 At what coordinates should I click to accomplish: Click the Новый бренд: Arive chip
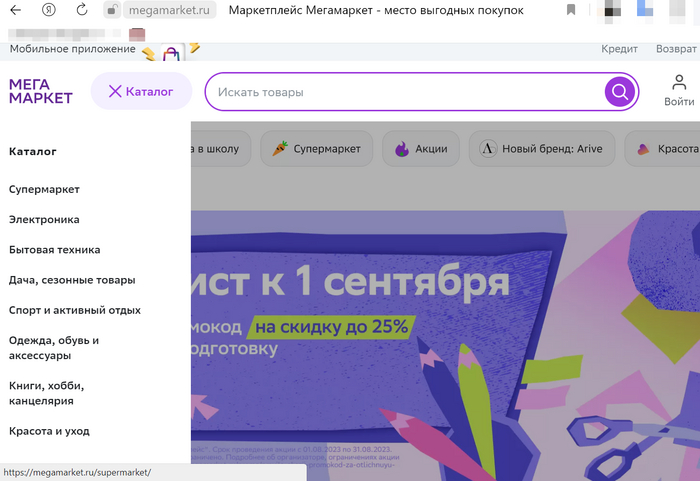point(541,149)
